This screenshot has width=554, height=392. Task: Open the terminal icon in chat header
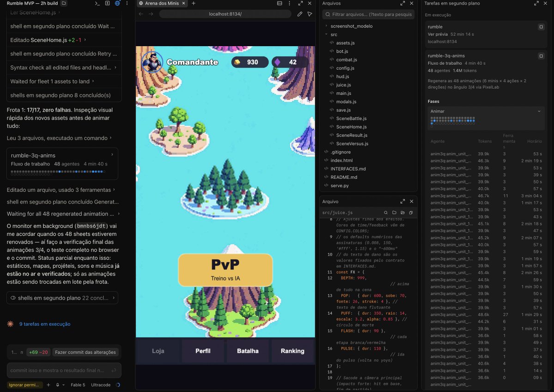tap(97, 3)
